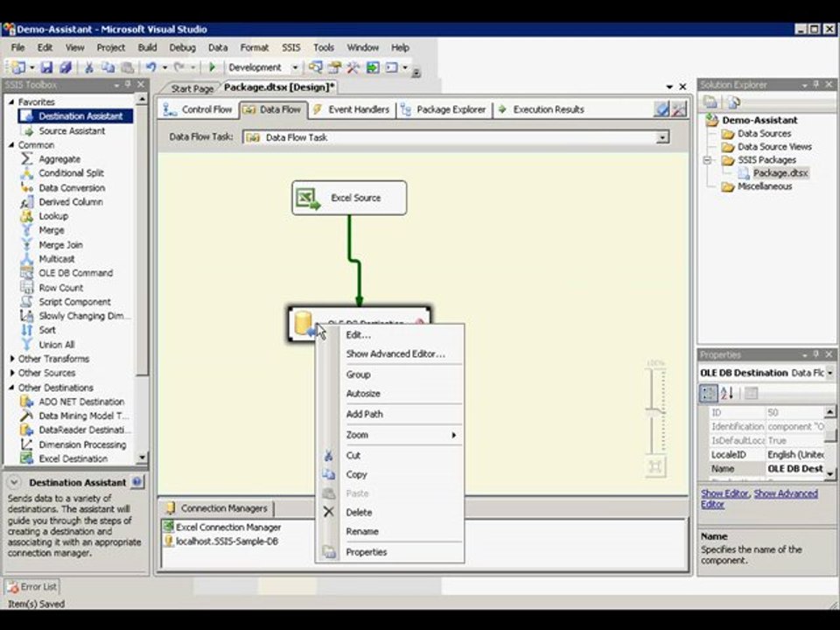Open the SSIS menu in menu bar

click(x=291, y=47)
